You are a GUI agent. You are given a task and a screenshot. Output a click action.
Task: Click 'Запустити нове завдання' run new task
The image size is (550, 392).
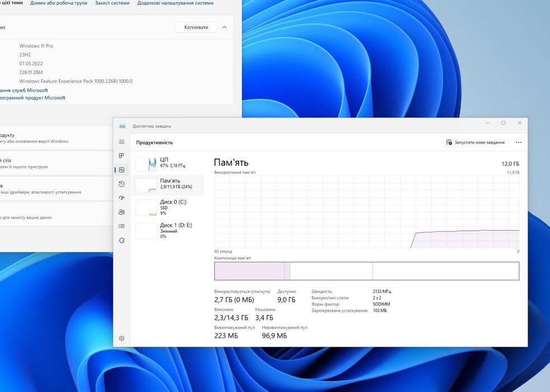click(x=476, y=142)
